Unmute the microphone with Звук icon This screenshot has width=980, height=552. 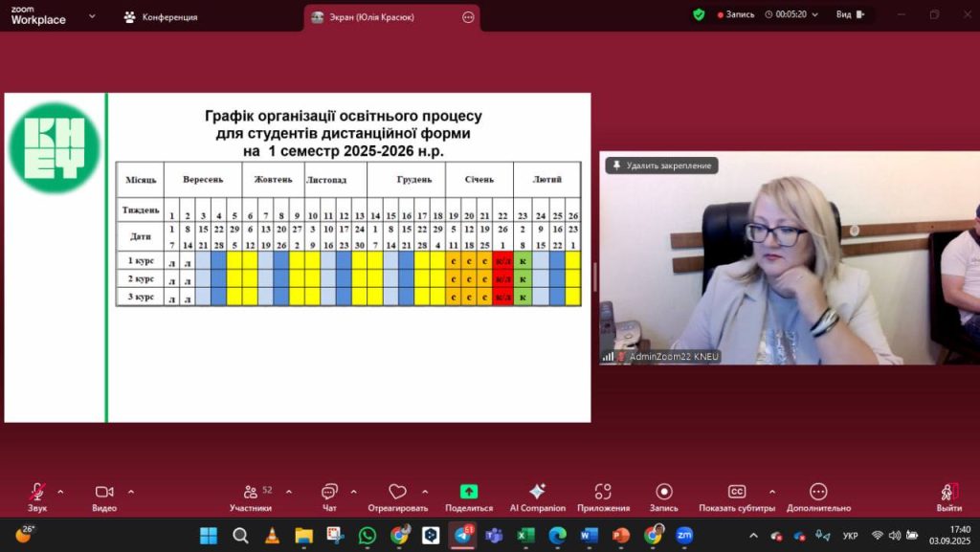(37, 492)
